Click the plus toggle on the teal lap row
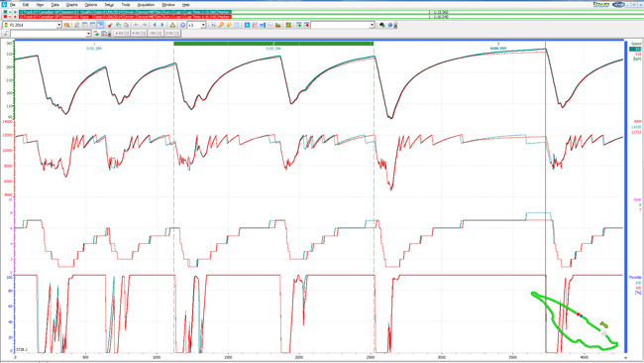 (15, 12)
